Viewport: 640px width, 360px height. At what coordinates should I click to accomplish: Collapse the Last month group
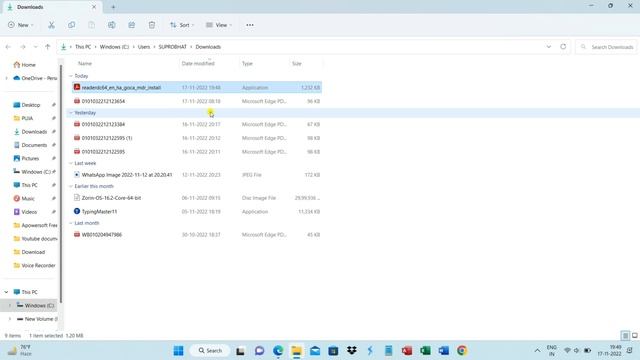click(x=71, y=223)
